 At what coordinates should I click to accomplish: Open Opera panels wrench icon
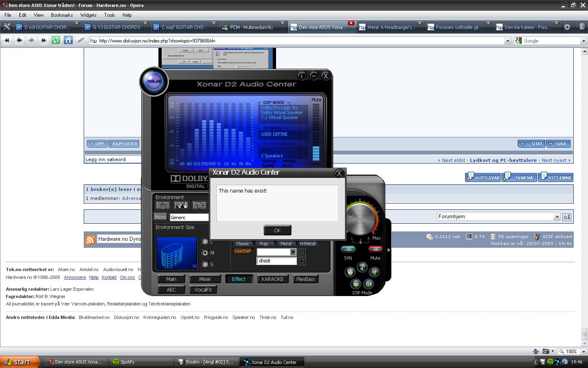click(7, 27)
